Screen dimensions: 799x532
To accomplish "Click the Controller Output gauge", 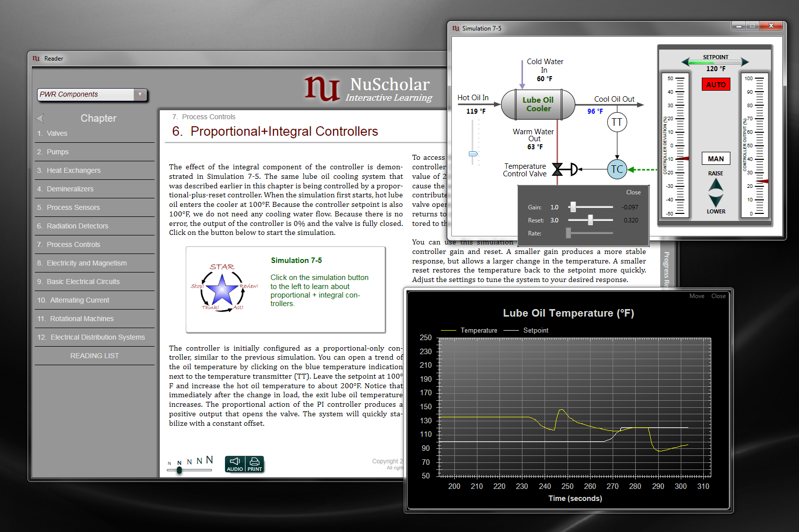I will [x=754, y=146].
